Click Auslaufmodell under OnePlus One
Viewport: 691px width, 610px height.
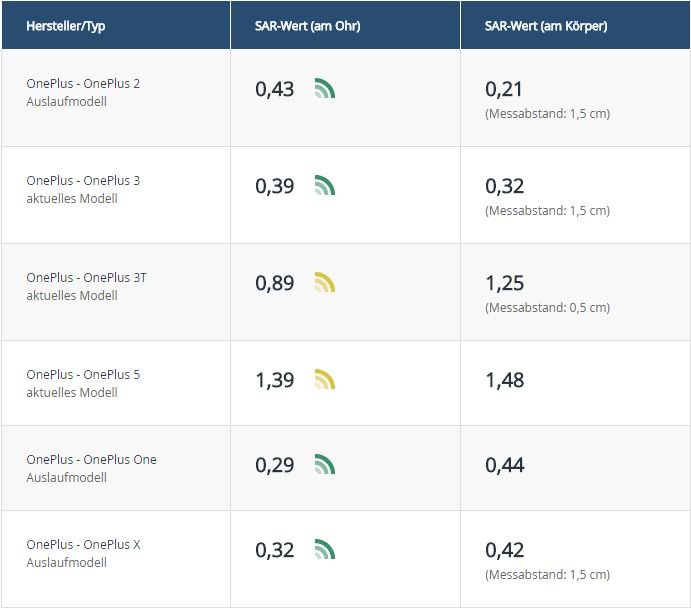point(67,477)
